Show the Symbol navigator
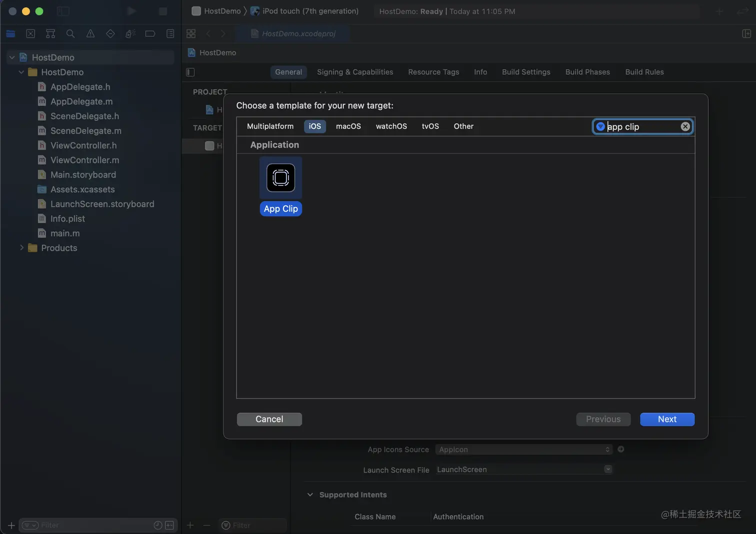The width and height of the screenshot is (756, 534). pos(50,34)
